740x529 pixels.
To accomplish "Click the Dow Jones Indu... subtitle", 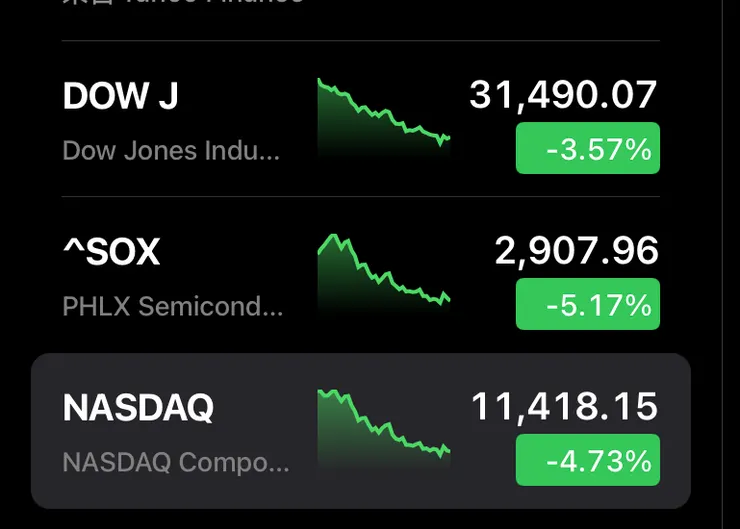I will [x=171, y=150].
